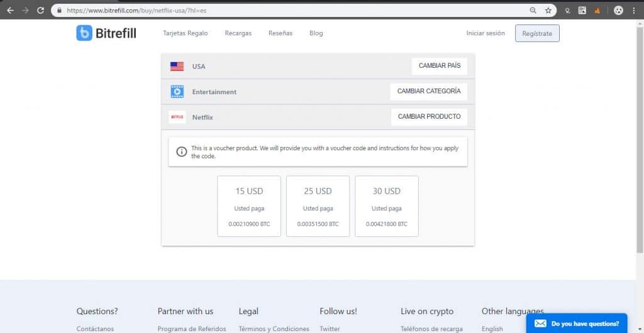Click CAMBIAR PAÍS button
644x333 pixels.
click(x=440, y=66)
